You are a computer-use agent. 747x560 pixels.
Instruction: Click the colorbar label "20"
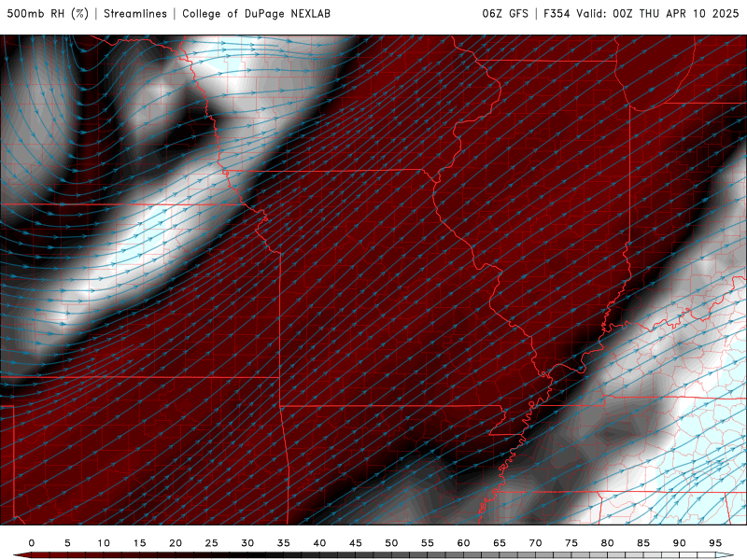tap(176, 543)
